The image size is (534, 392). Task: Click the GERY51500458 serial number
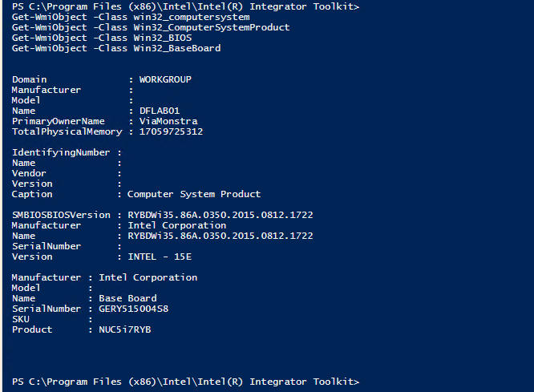[134, 309]
